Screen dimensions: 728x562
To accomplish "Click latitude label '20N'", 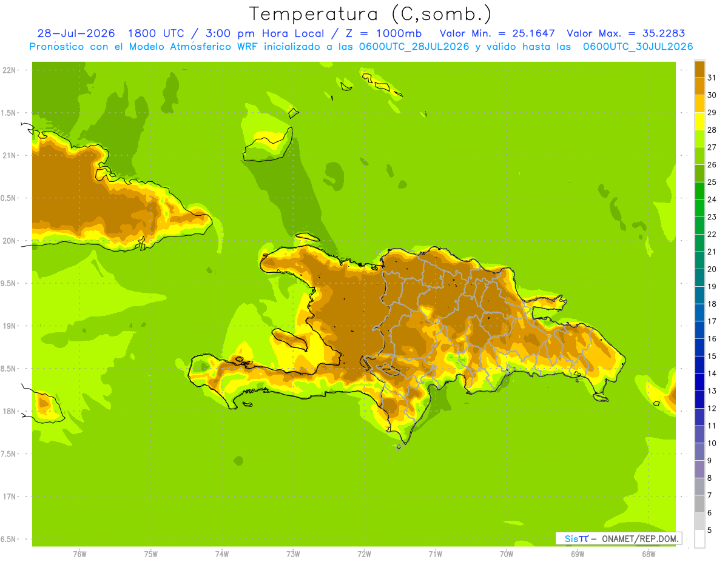I will [x=9, y=241].
